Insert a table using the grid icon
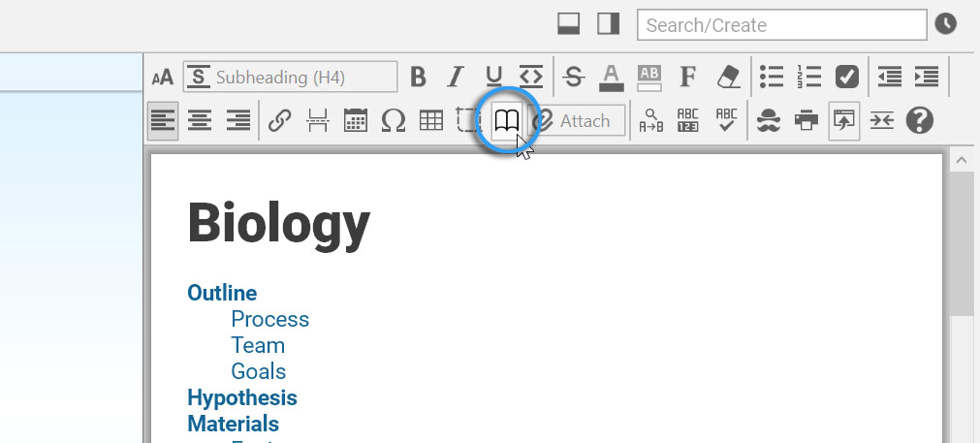This screenshot has height=443, width=980. [x=431, y=121]
